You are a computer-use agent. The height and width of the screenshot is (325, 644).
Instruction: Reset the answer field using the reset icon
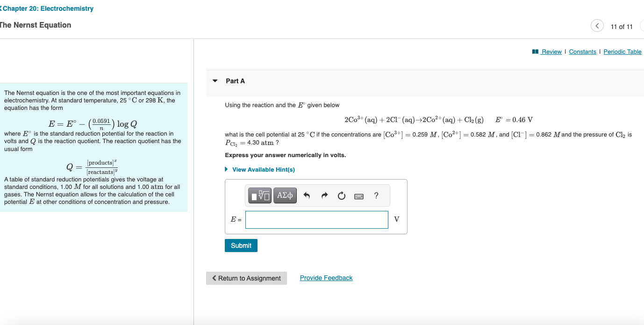[x=341, y=195]
